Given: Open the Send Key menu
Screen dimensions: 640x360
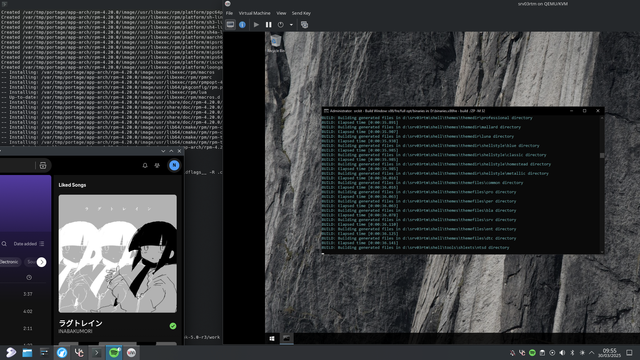Looking at the screenshot, I should 301,13.
